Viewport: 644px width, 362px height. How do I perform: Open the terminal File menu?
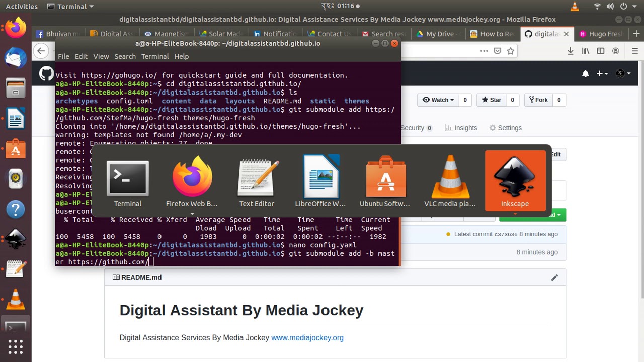click(x=63, y=56)
